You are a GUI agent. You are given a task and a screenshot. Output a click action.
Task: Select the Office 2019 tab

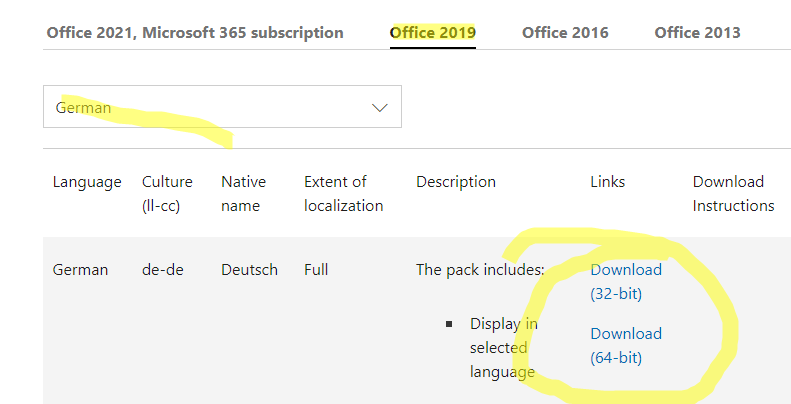click(433, 32)
